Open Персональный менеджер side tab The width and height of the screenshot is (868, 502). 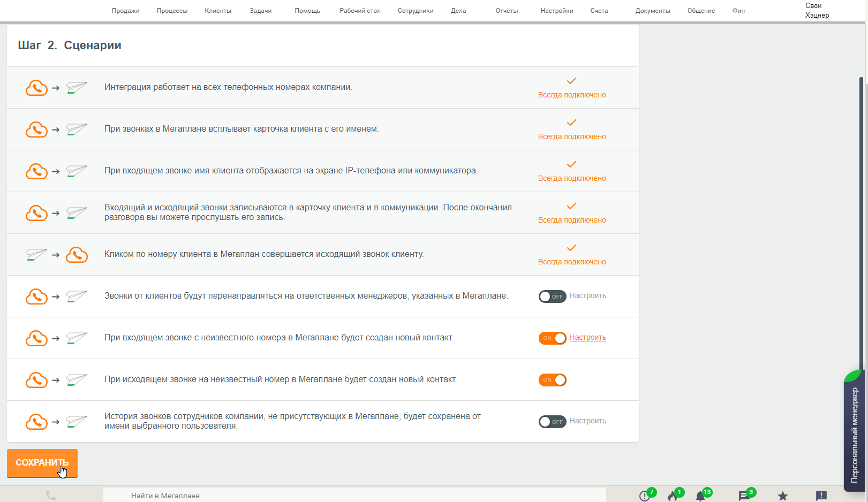[855, 431]
